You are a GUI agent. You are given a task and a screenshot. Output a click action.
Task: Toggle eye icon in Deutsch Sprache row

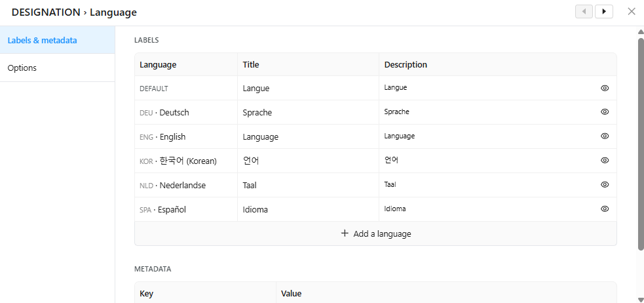pos(605,112)
